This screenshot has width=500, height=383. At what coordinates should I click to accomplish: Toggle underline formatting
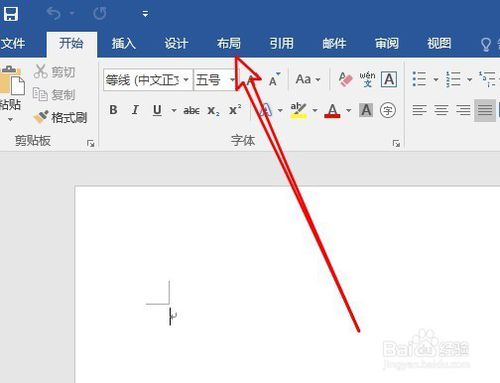157,110
